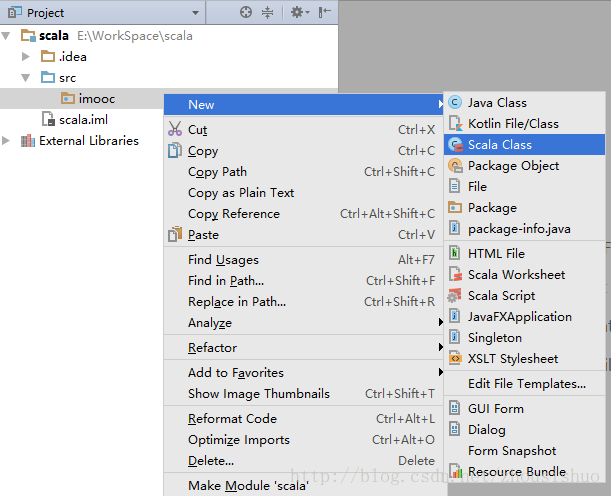The width and height of the screenshot is (611, 496).
Task: Choose Replace in Path... entry
Action: click(x=304, y=302)
